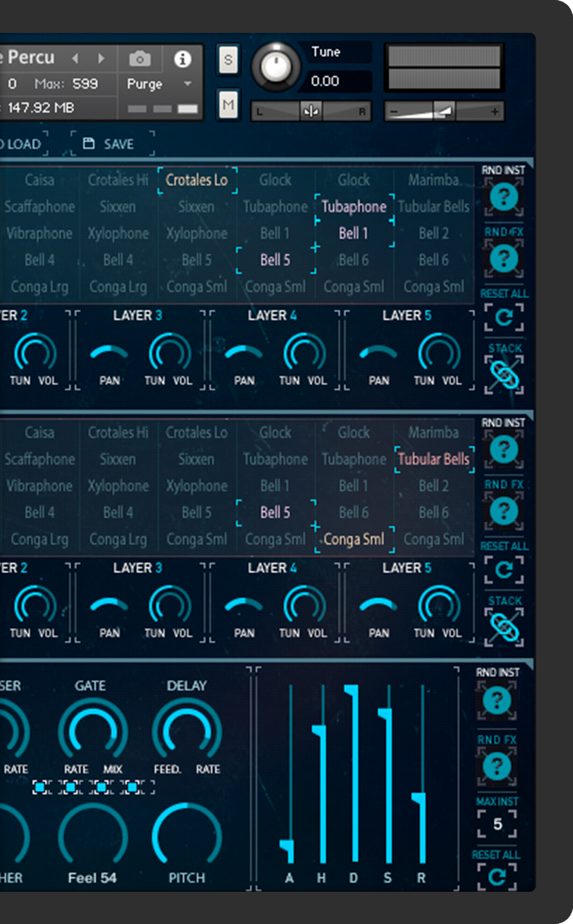
Task: Select Marimba in the lower instrument grid
Action: click(x=434, y=433)
